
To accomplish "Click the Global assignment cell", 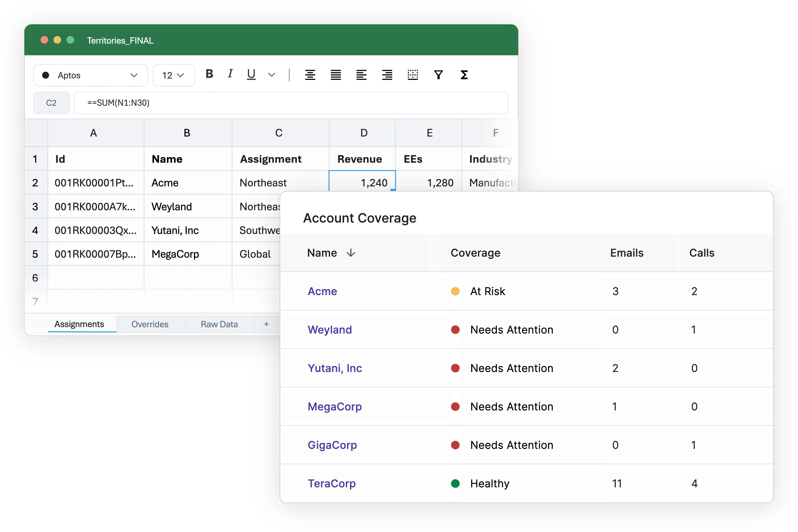I will 256,254.
